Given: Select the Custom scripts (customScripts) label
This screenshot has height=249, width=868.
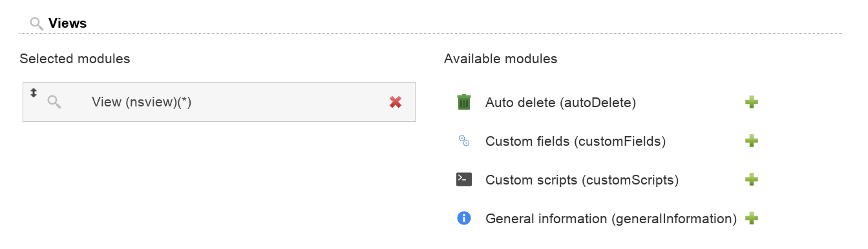Looking at the screenshot, I should coord(582,179).
